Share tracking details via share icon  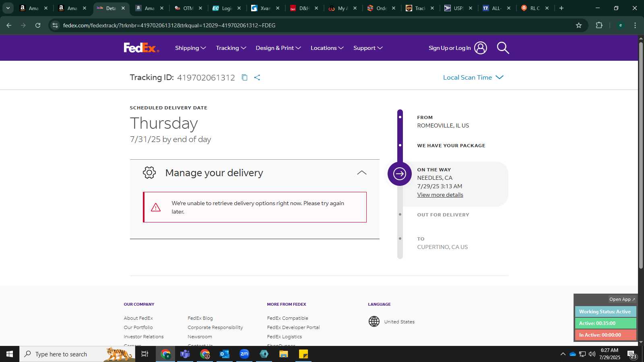tap(257, 77)
